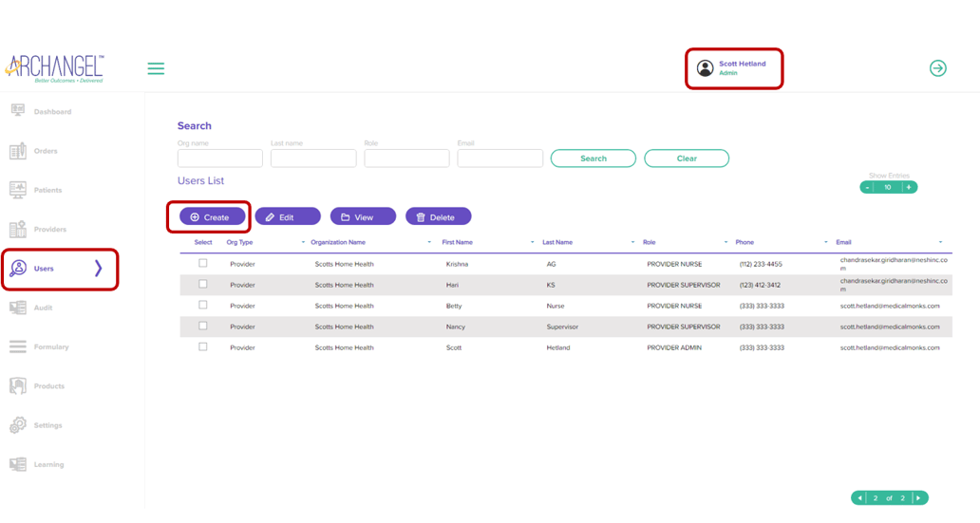Screen dimensions: 980x523
Task: Sort by Email column arrow
Action: [940, 242]
